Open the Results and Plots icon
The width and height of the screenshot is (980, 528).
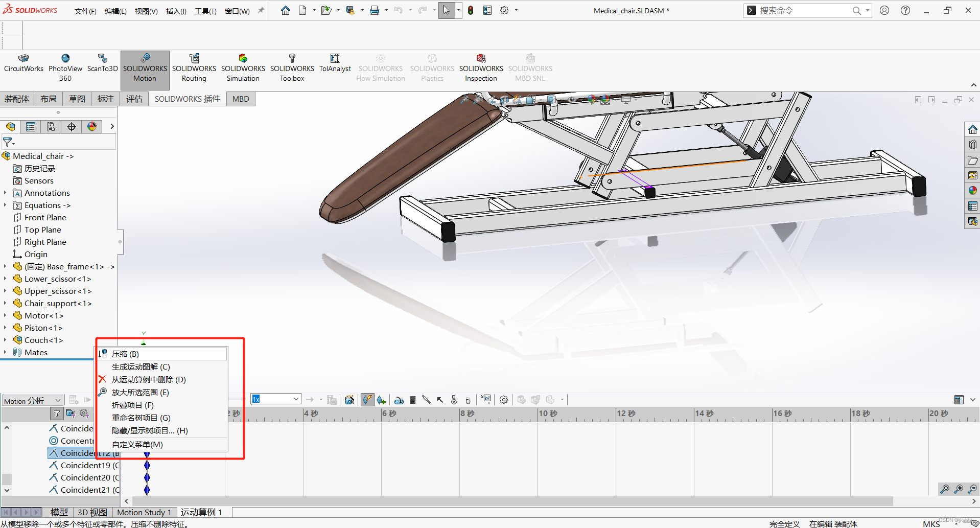(486, 400)
